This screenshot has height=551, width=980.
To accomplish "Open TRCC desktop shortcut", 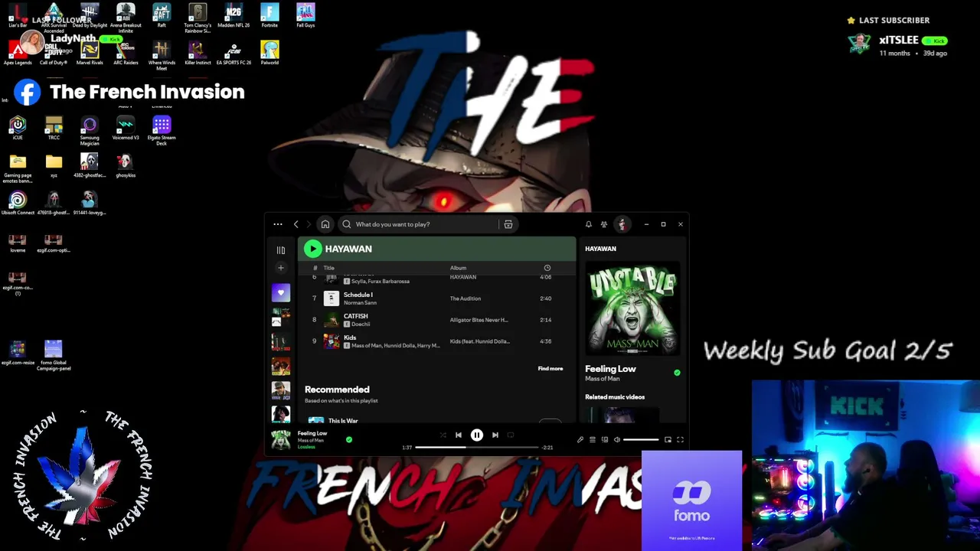I will tap(54, 128).
